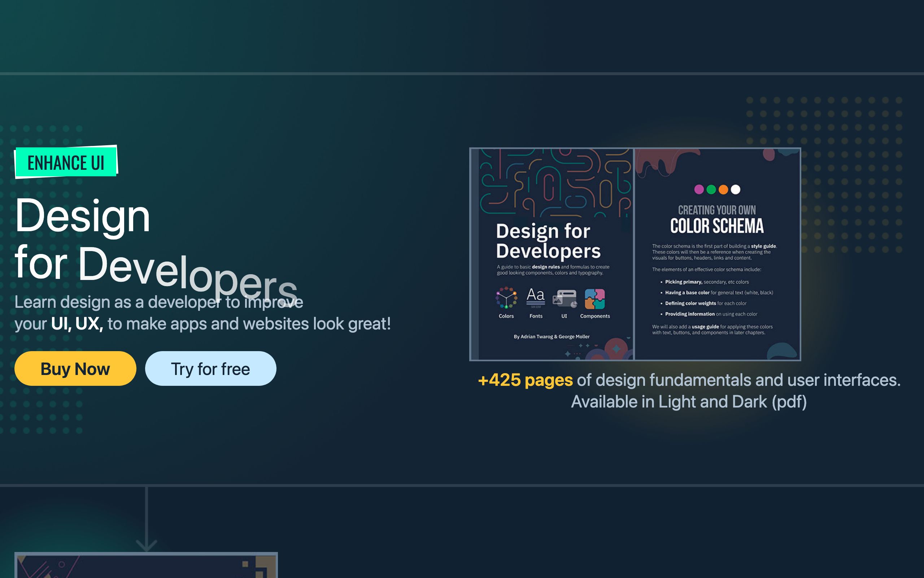This screenshot has width=924, height=578.
Task: Click the bold 'UI, UX,' text
Action: click(77, 324)
